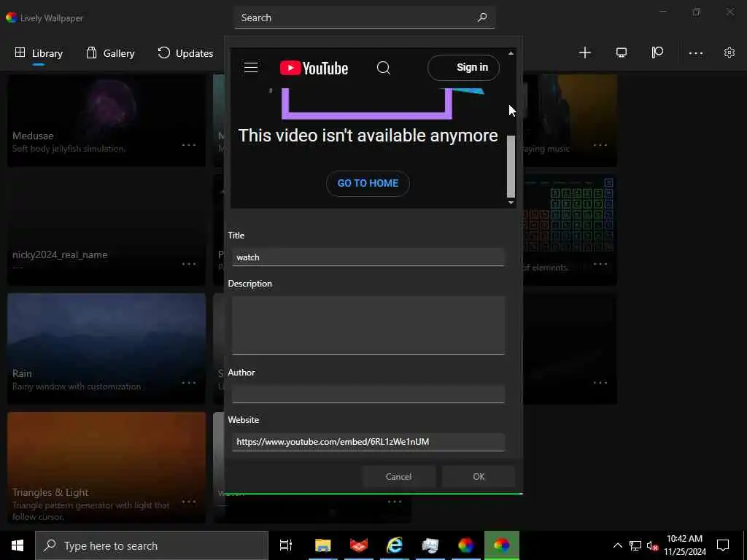Click the Patreon support icon
Screen dimensions: 747x560
coord(657,52)
